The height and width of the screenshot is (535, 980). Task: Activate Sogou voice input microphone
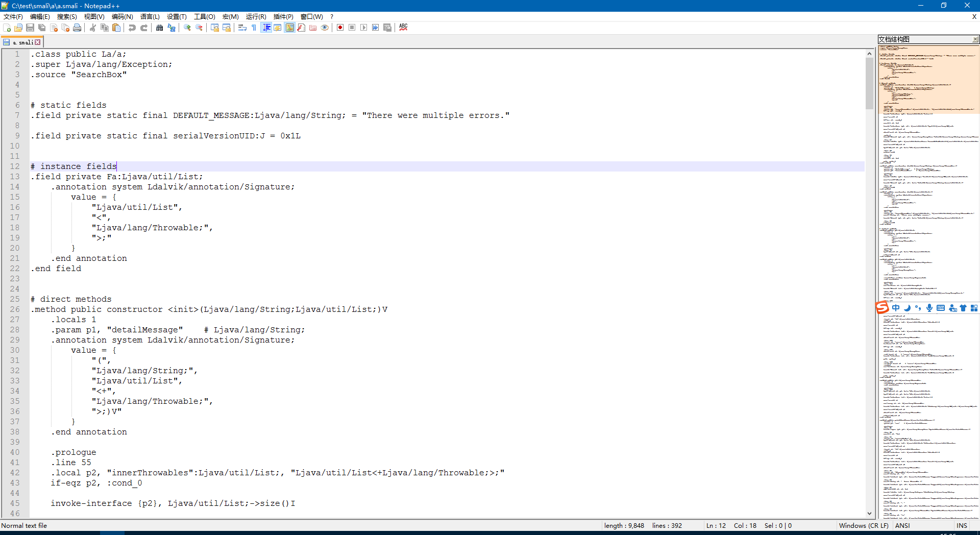[x=929, y=307]
